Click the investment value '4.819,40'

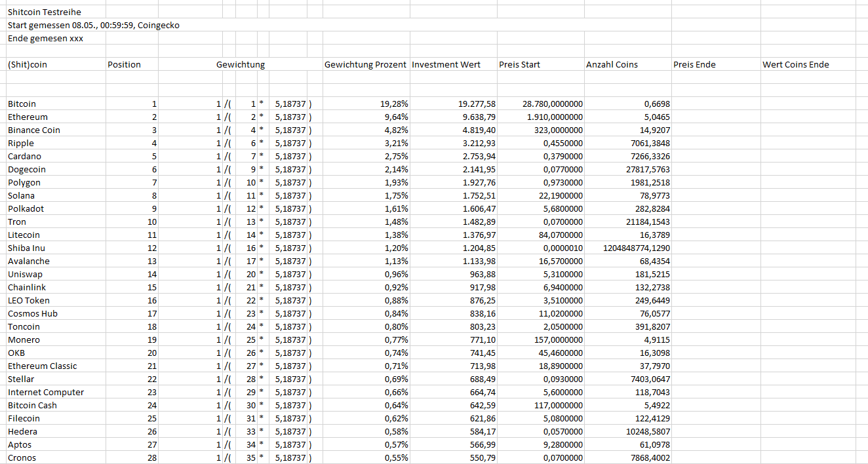[x=453, y=130]
